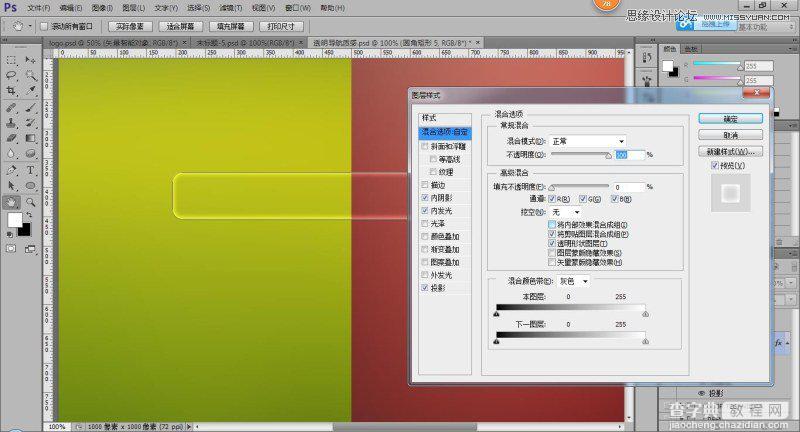Click the fx layer style icon
The width and height of the screenshot is (800, 432).
point(779,343)
